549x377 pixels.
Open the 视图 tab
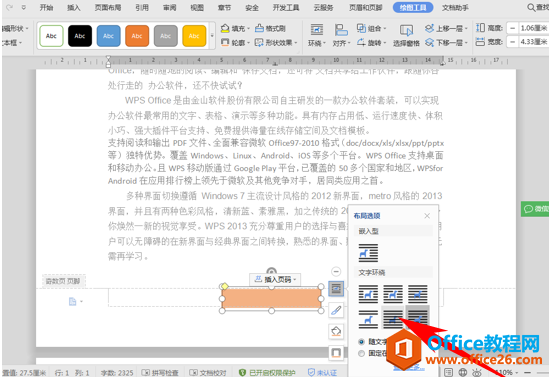(197, 7)
